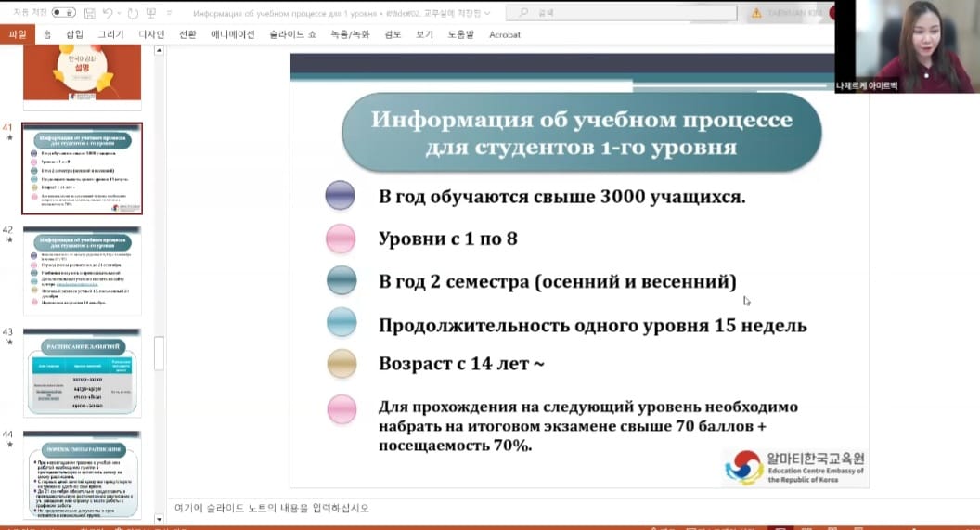Expand the file name save-location dropdown
The image size is (980, 530).
pyautogui.click(x=487, y=14)
